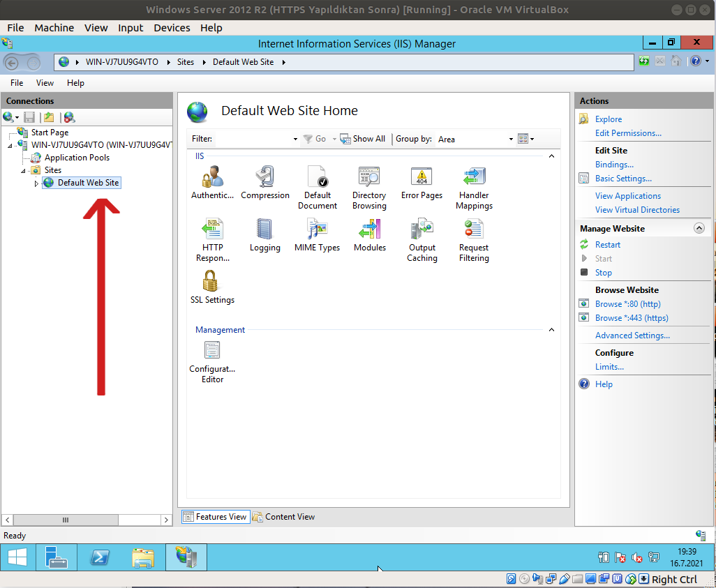
Task: Open the VirtualBox Input menu
Action: pyautogui.click(x=130, y=28)
